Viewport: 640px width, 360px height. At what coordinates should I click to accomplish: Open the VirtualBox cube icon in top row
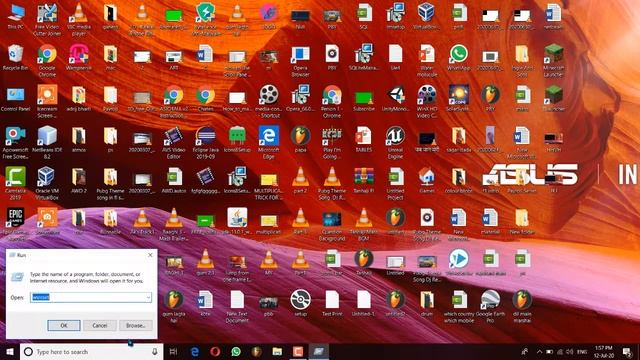[x=427, y=16]
